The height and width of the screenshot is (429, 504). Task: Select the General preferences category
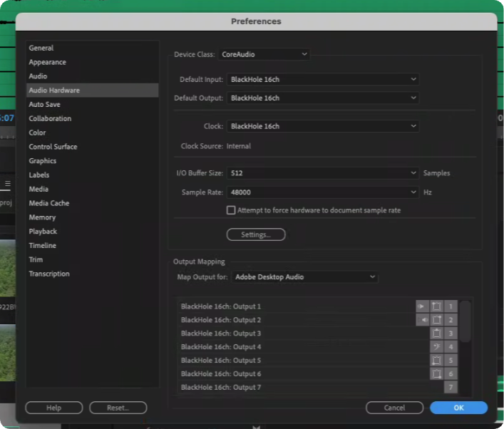(92, 48)
